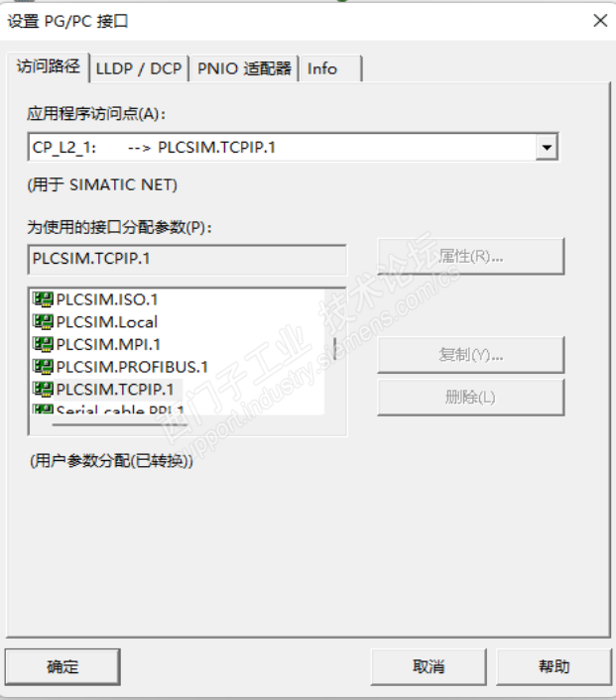This screenshot has height=700, width=616.
Task: Click the 属性(R)... properties button
Action: tap(470, 256)
